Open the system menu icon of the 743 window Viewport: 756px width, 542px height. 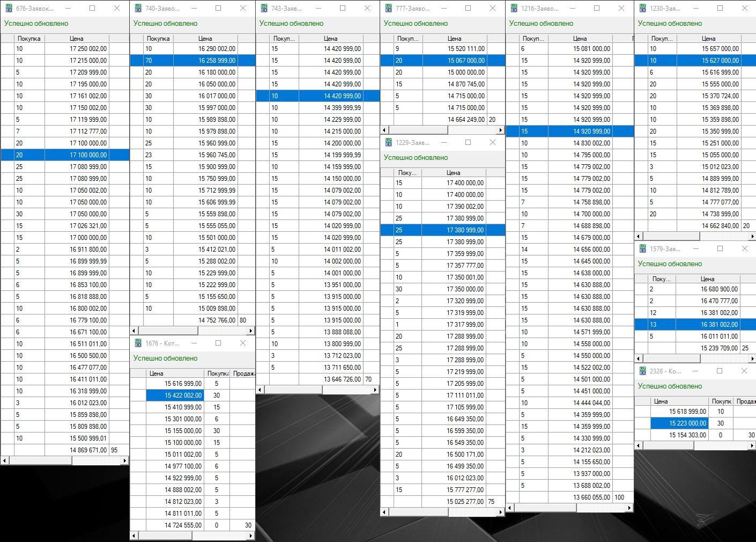[264, 9]
